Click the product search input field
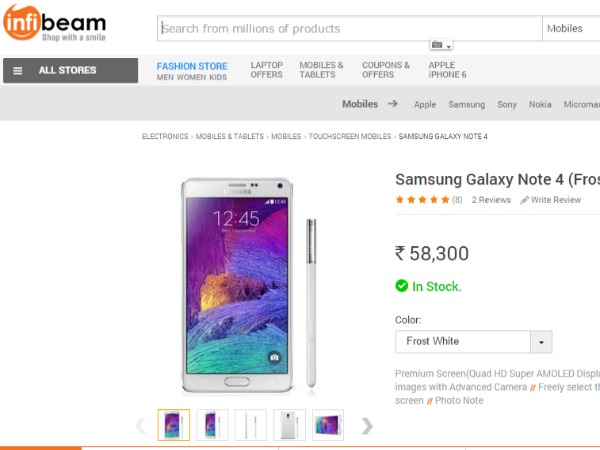The image size is (600, 450). (350, 29)
